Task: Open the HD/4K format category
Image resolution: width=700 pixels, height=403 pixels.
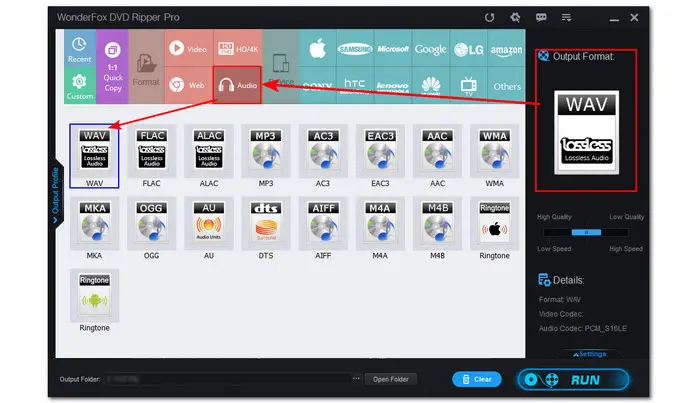Action: [238, 48]
